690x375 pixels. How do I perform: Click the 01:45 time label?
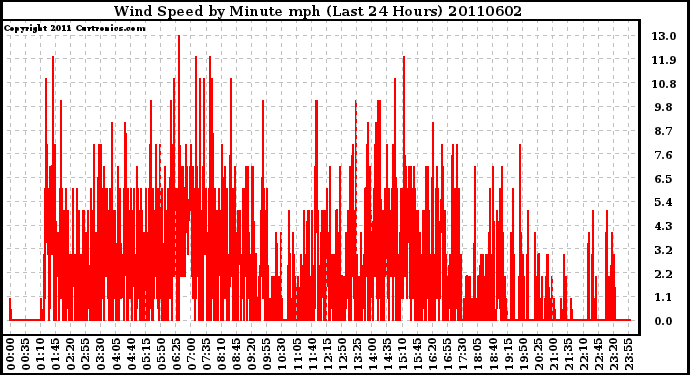pyautogui.click(x=55, y=355)
